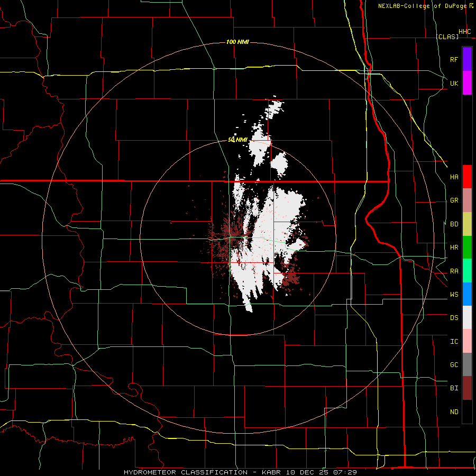This screenshot has width=476, height=476.
Task: Click the DS legend label
Action: click(454, 318)
